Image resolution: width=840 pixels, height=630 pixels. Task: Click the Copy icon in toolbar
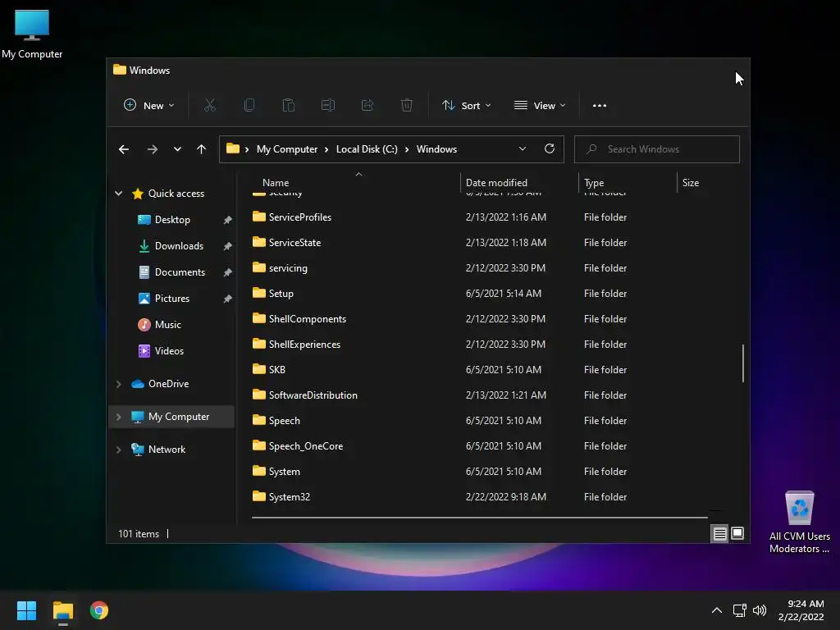pyautogui.click(x=249, y=106)
